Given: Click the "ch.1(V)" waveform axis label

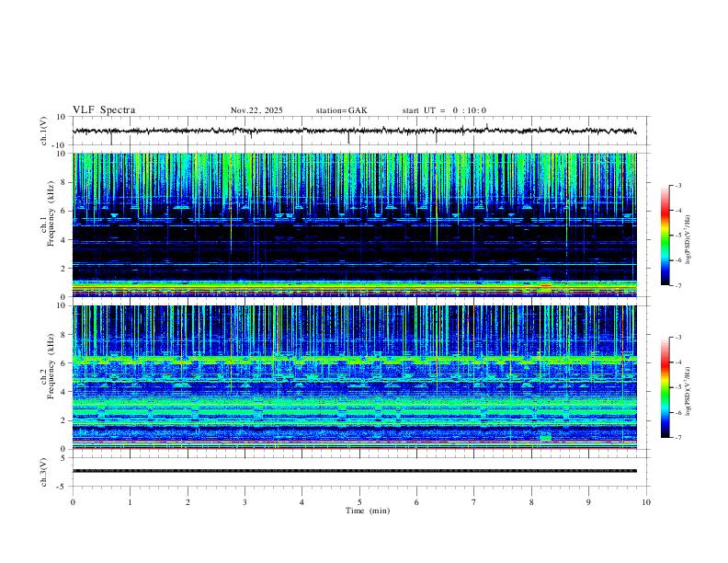Looking at the screenshot, I should (43, 131).
